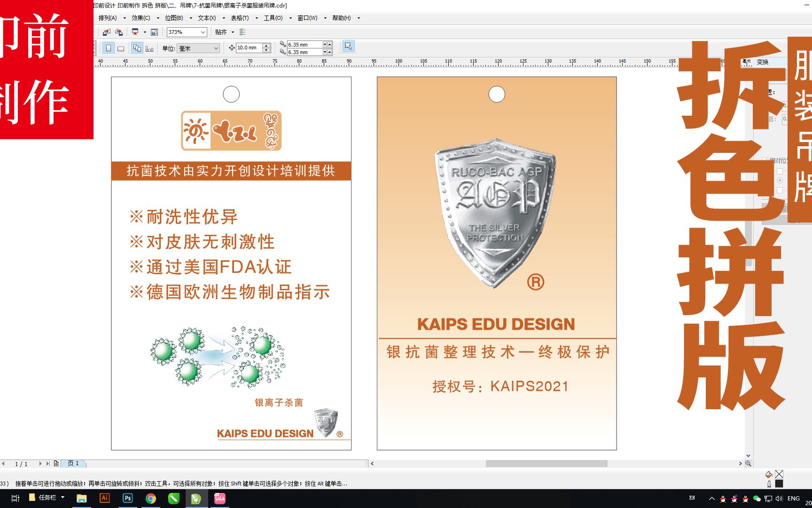812x508 pixels.
Task: Open the Options checklist icon
Action: (242, 32)
